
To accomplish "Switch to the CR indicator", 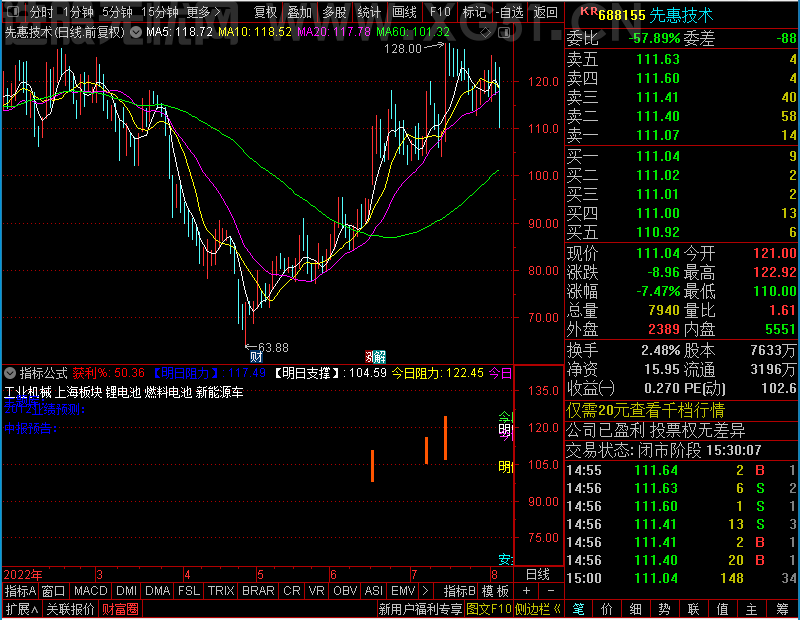I will click(292, 591).
